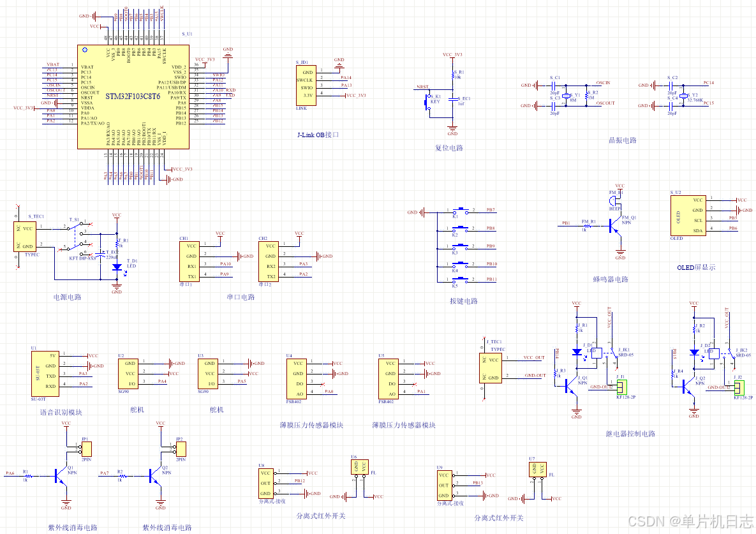The width and height of the screenshot is (756, 534).
Task: Click the S_R1 10k pull-up resistor
Action: [453, 75]
